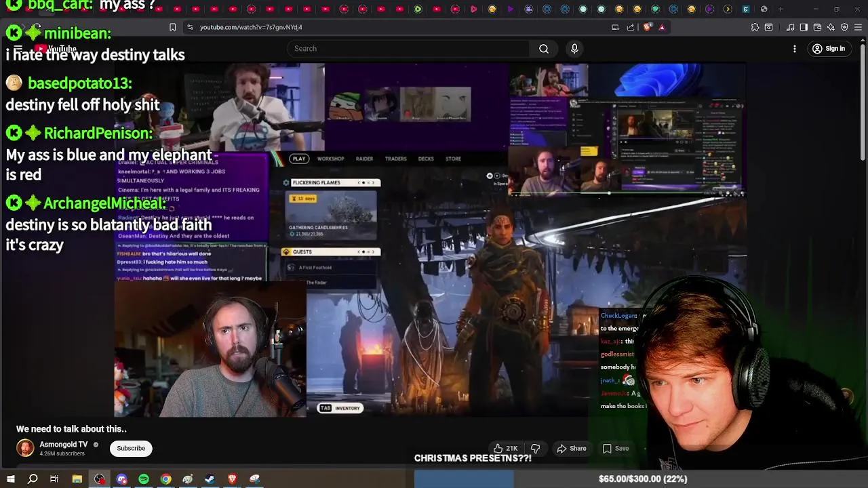This screenshot has width=868, height=488.
Task: Open the browser extensions puzzle icon
Action: click(755, 27)
